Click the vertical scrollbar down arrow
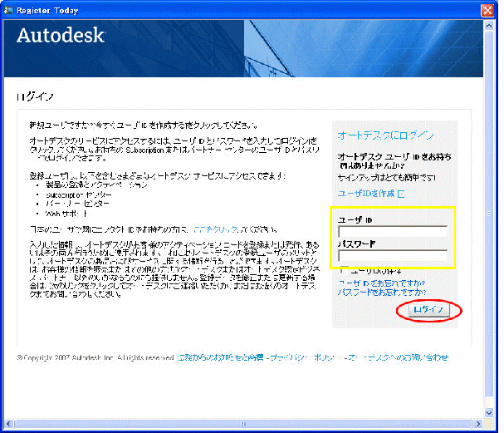 pyautogui.click(x=489, y=412)
